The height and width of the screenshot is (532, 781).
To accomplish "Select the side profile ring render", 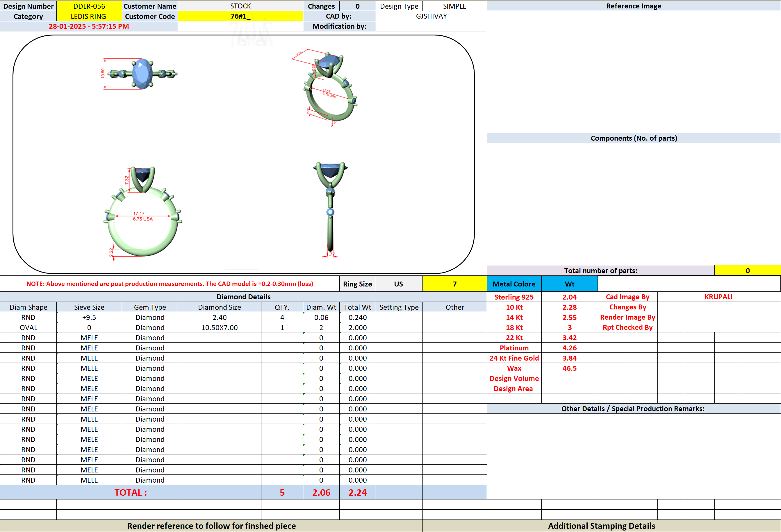I will coord(330,210).
